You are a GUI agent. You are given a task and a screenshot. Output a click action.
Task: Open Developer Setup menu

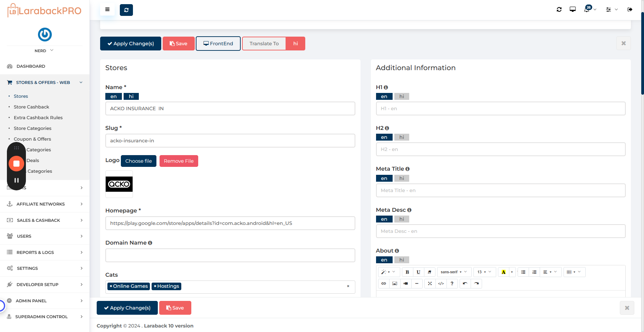point(45,285)
